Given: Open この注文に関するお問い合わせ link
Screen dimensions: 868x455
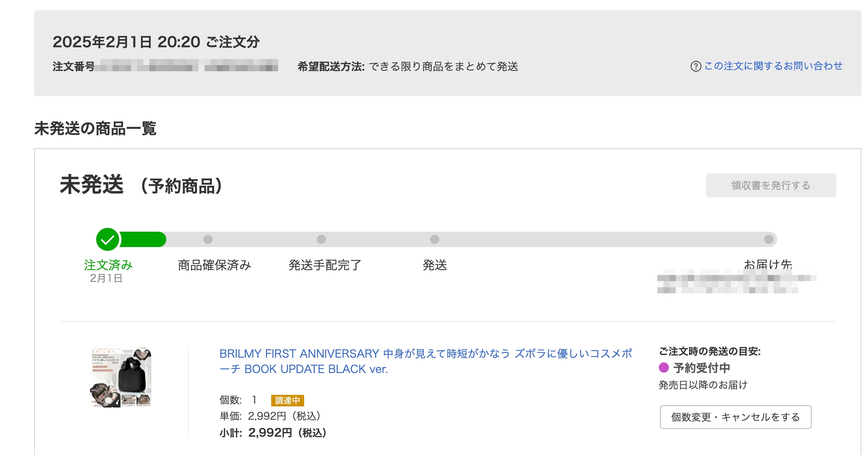Looking at the screenshot, I should pyautogui.click(x=773, y=66).
